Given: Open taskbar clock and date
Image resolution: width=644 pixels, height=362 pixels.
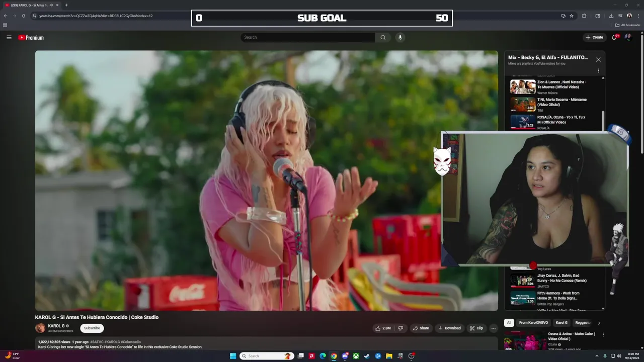Looking at the screenshot, I should pyautogui.click(x=633, y=356).
